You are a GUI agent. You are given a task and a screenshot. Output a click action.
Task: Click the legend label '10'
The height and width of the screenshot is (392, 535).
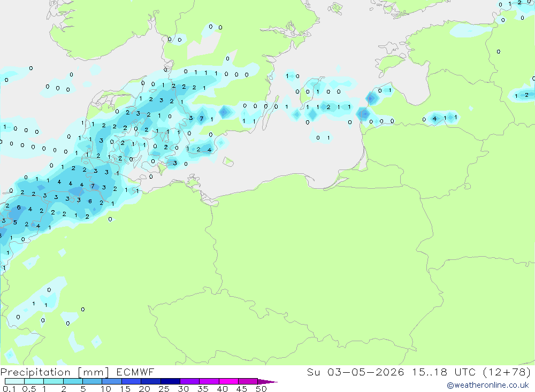[x=106, y=389]
